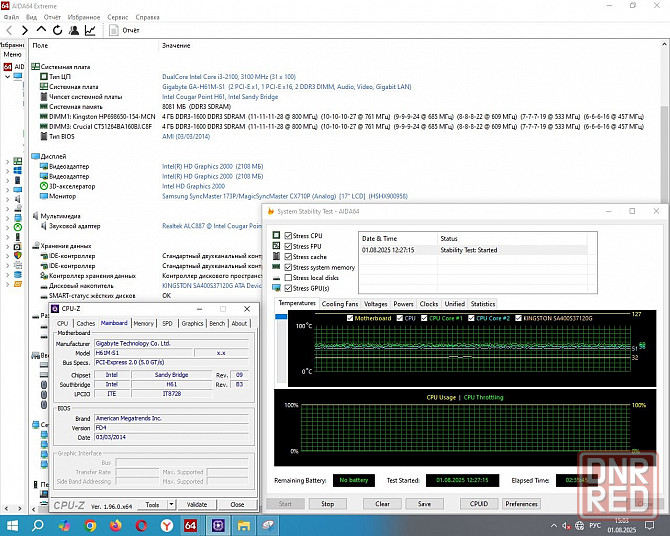This screenshot has width=670, height=536.
Task: Launch Yandex Browser from the taskbar
Action: 167,525
